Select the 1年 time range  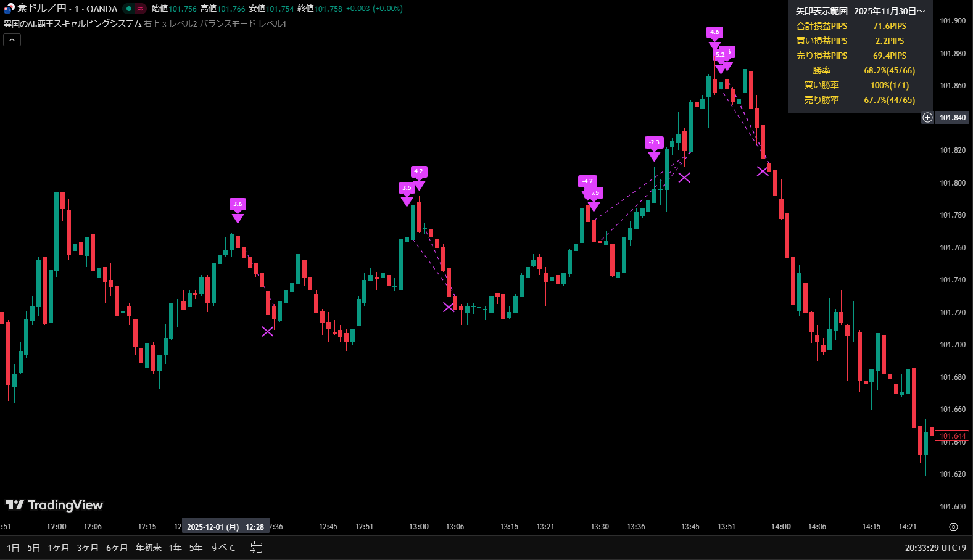175,548
